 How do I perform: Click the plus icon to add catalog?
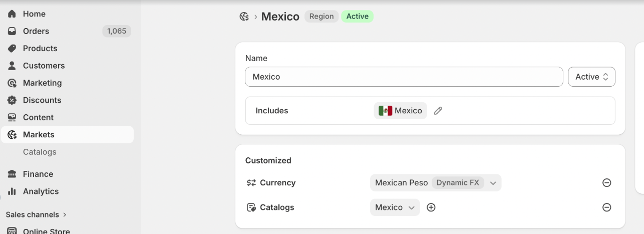coord(431,207)
